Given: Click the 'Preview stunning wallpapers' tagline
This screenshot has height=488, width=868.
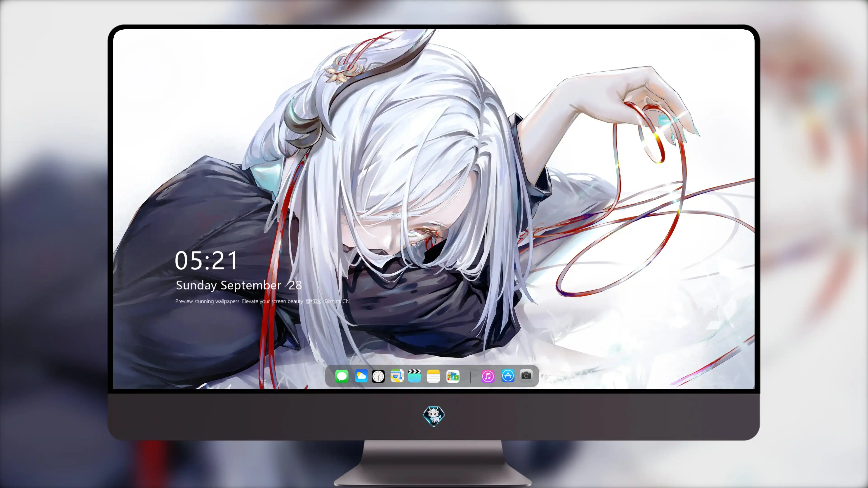Looking at the screenshot, I should [x=262, y=301].
